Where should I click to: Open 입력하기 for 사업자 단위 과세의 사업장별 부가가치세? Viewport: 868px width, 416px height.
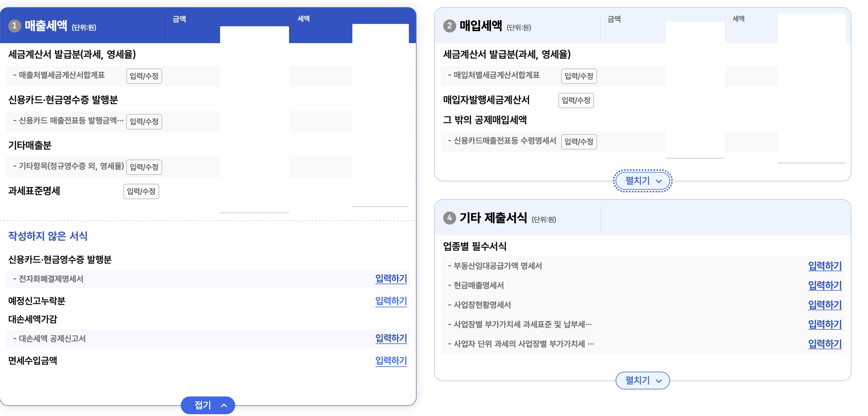(x=825, y=344)
